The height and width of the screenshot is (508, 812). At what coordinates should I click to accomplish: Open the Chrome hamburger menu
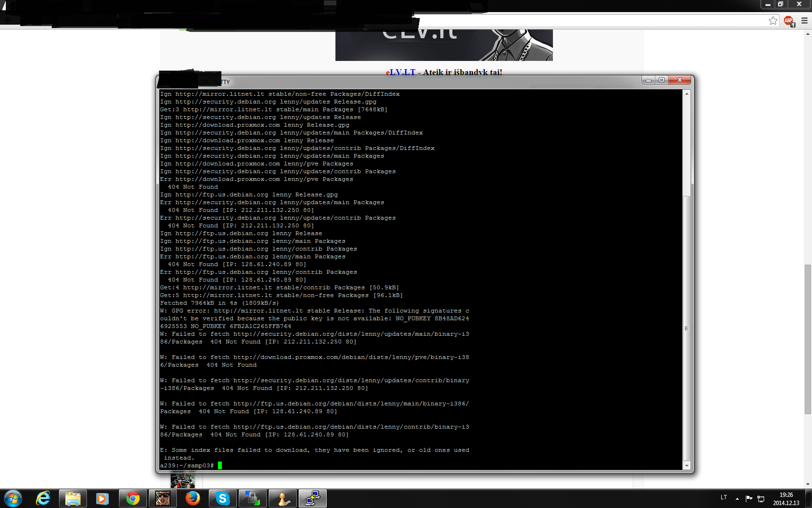click(x=804, y=21)
